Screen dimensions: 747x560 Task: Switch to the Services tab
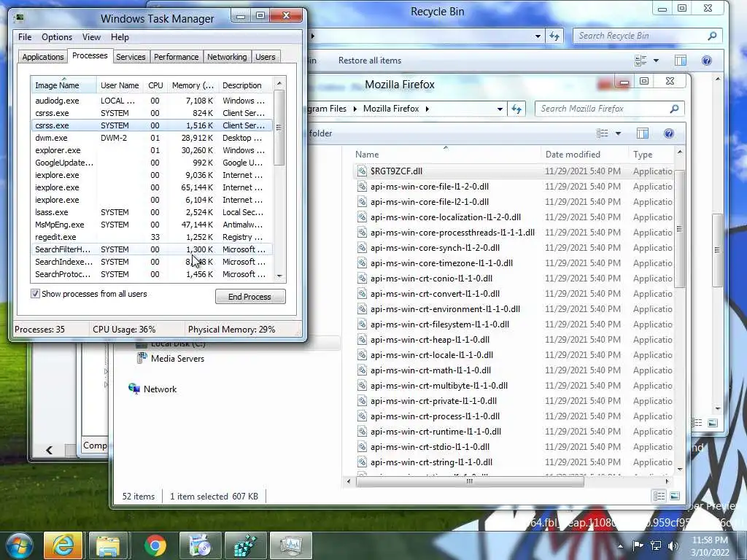[131, 57]
